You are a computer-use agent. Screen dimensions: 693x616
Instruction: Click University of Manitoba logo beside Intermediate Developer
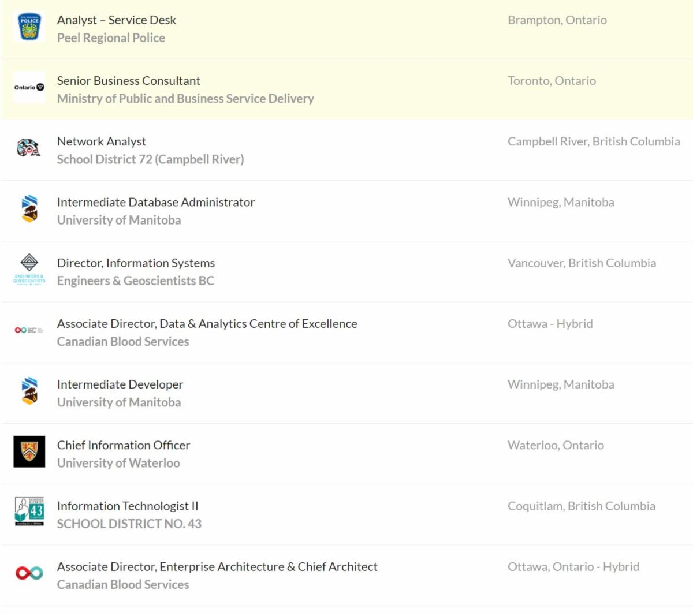click(x=29, y=391)
